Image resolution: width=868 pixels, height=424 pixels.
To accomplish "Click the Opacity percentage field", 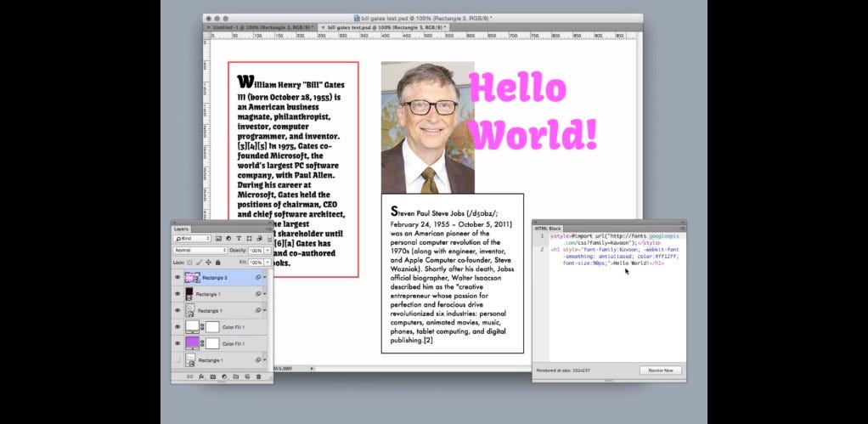I will (255, 251).
